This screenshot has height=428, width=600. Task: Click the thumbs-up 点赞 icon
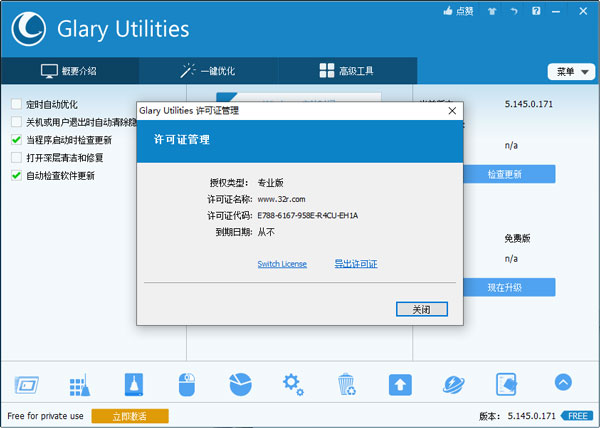[x=458, y=11]
